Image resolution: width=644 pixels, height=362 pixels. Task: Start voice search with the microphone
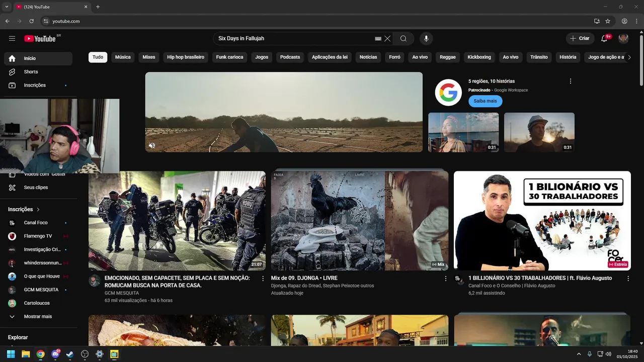[426, 39]
